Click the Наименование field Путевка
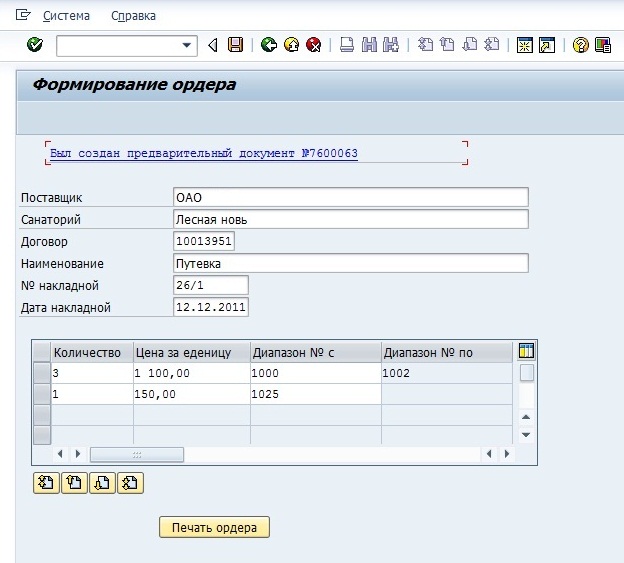Viewport: 624px width, 563px height. [351, 263]
